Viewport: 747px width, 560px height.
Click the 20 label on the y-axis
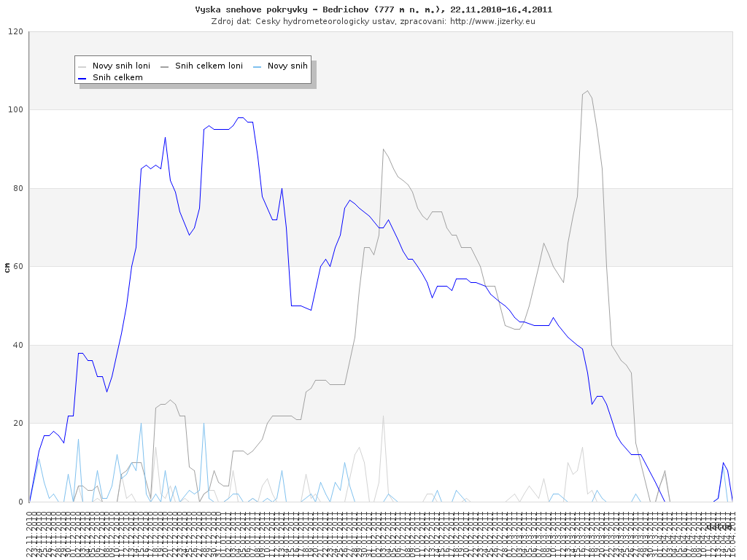[x=18, y=424]
